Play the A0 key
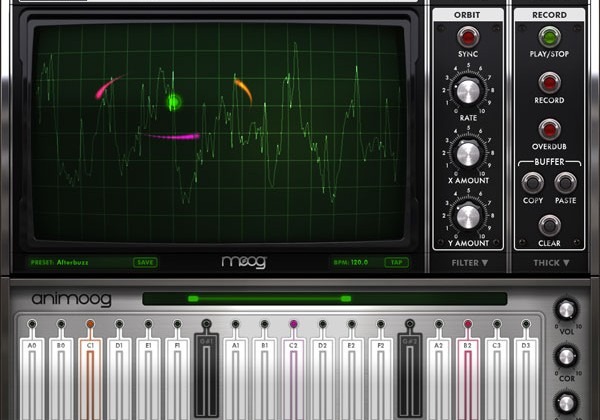Screen dimensions: 600x420 click(32, 379)
